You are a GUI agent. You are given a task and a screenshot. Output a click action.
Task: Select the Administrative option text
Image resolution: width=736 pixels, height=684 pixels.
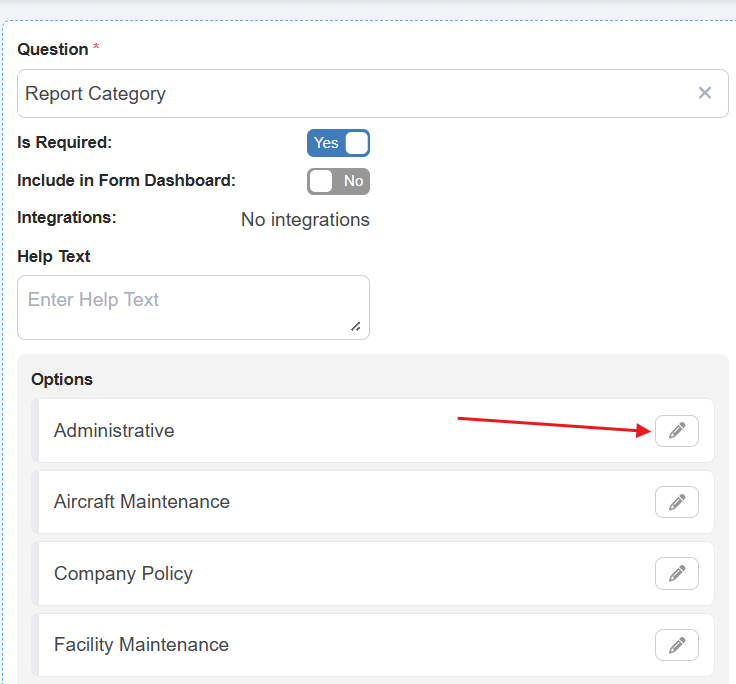point(114,431)
